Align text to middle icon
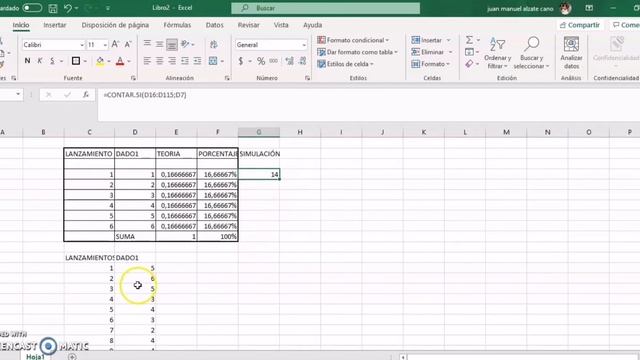 click(x=160, y=44)
